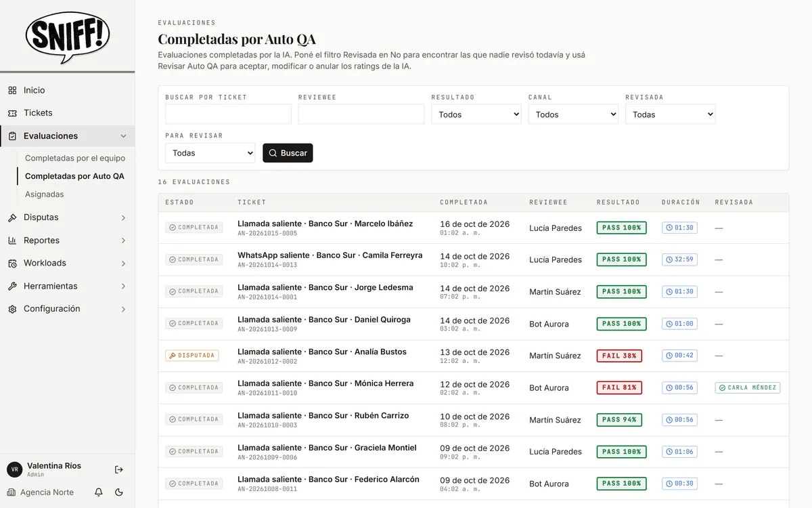Open the Canal dropdown
Viewport: 812px width, 508px height.
pos(574,114)
